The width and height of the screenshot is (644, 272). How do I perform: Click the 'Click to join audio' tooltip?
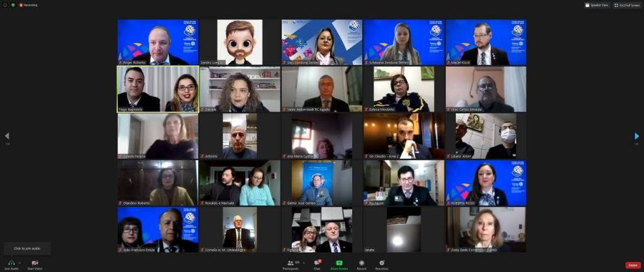click(x=27, y=249)
